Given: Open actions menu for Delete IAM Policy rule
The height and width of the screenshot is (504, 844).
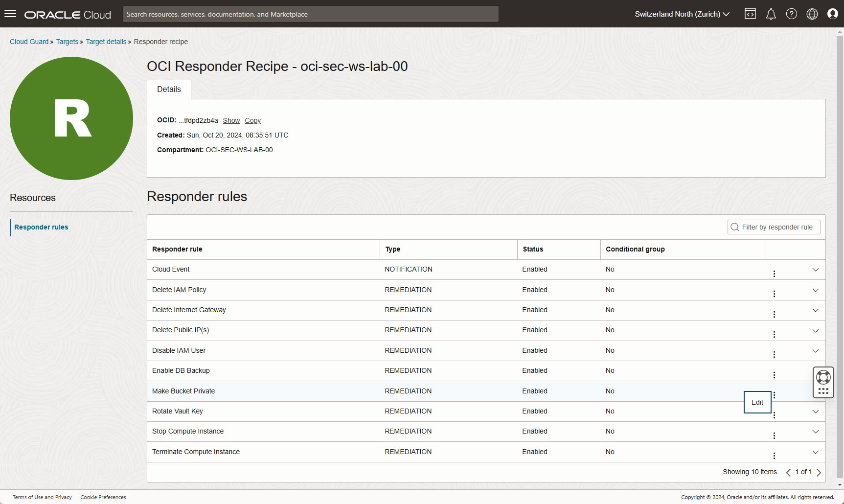Looking at the screenshot, I should [x=774, y=294].
